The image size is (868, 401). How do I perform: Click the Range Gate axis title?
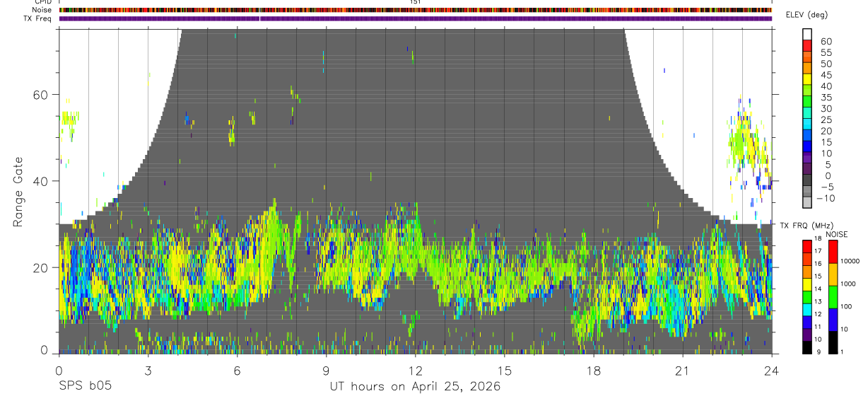[17, 192]
